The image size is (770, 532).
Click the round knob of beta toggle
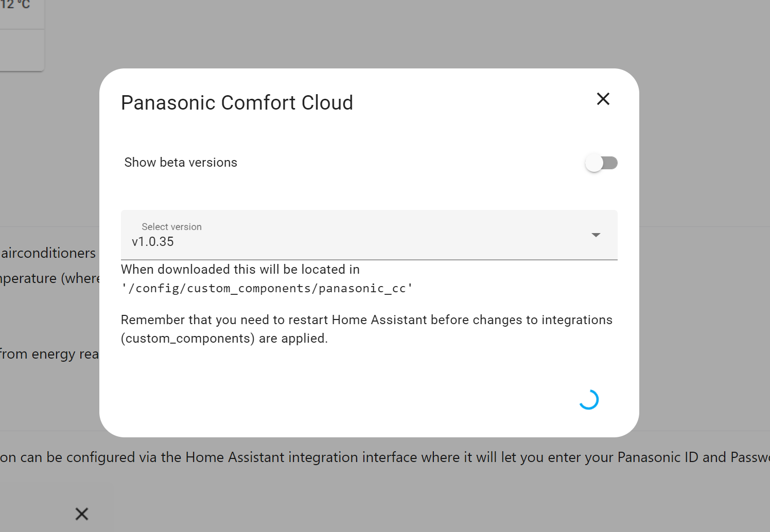[x=594, y=163]
